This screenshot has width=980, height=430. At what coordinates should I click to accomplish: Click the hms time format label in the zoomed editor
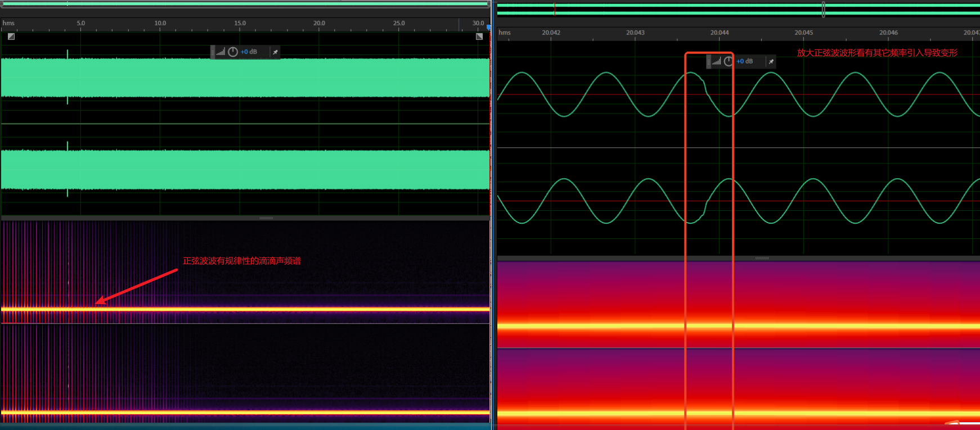(x=505, y=33)
